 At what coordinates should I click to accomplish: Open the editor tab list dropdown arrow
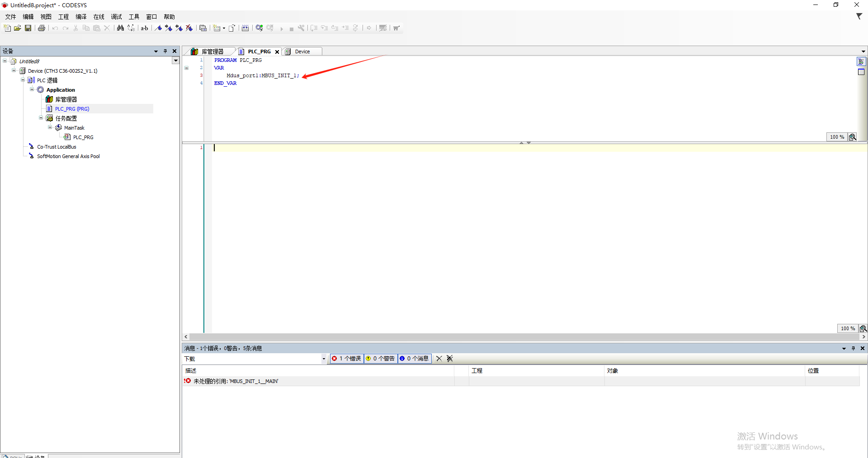click(863, 51)
